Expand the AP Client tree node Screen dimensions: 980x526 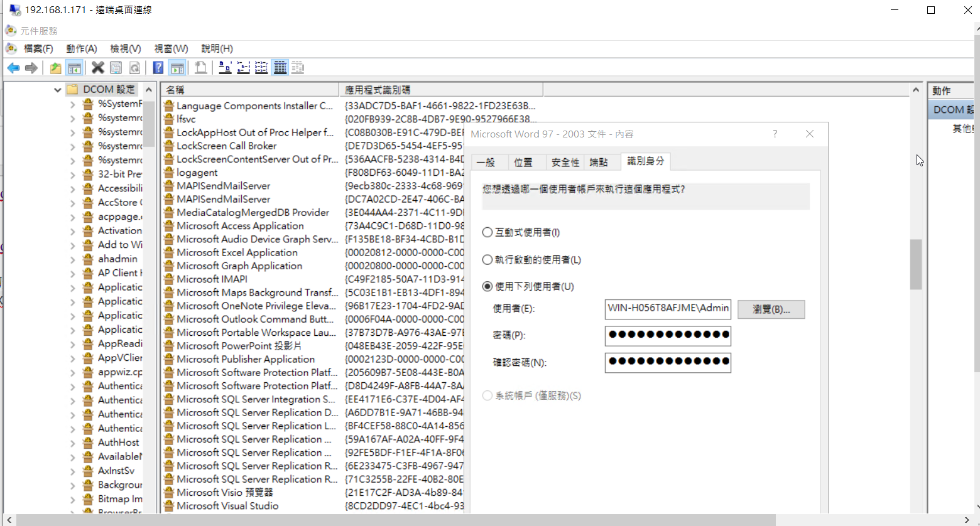(x=72, y=273)
